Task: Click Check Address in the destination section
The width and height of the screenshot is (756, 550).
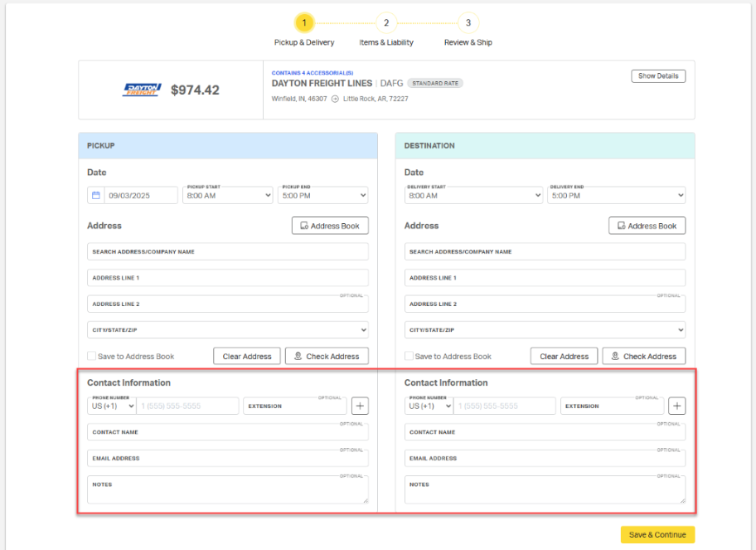Action: pos(644,356)
